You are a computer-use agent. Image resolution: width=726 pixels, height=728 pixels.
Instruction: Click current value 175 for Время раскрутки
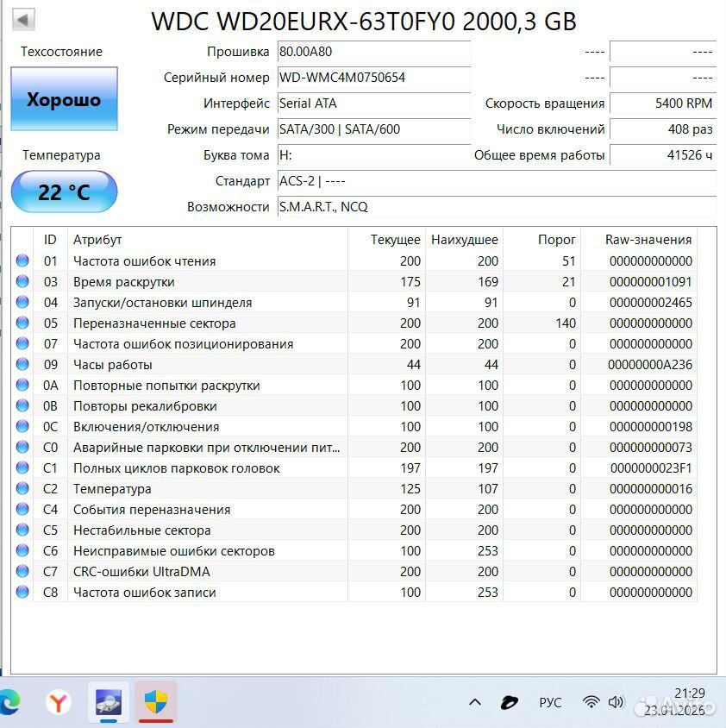click(410, 282)
